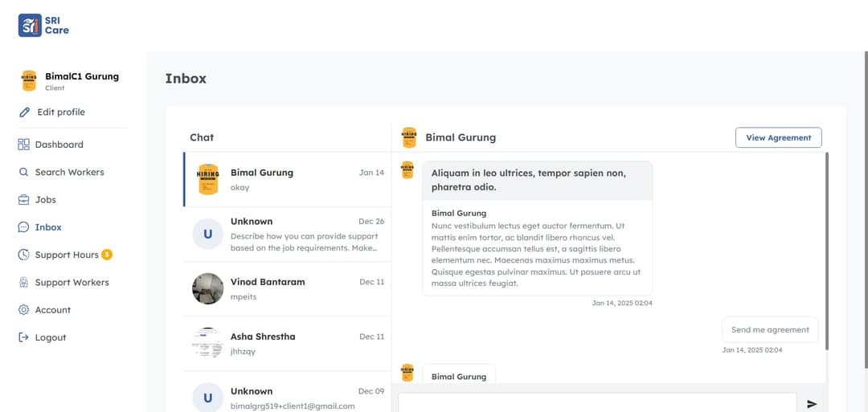Image resolution: width=868 pixels, height=412 pixels.
Task: Click the Dashboard grid icon
Action: click(23, 145)
